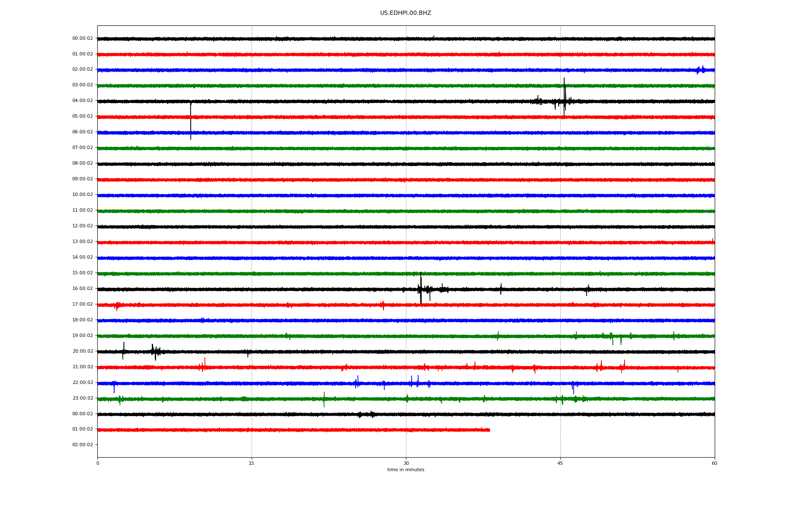Click the plot title US.EDHPI.00.BHZ
The height and width of the screenshot is (508, 812).
pos(406,13)
